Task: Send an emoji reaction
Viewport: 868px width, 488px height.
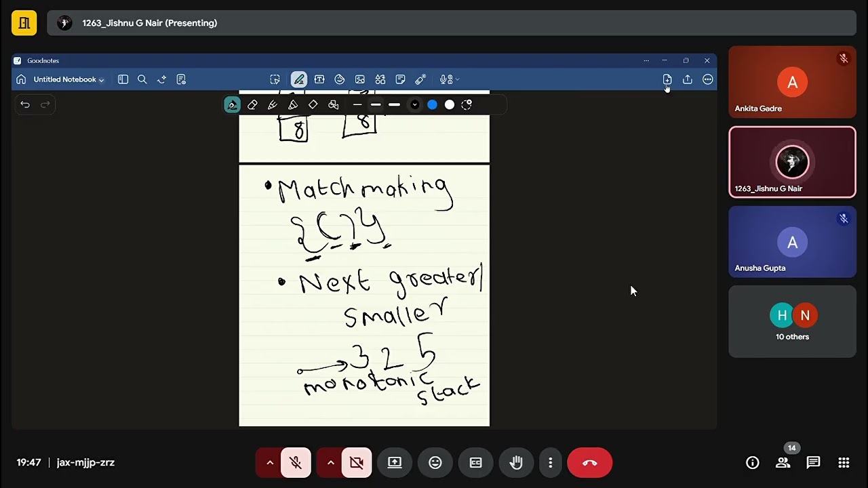Action: [435, 462]
